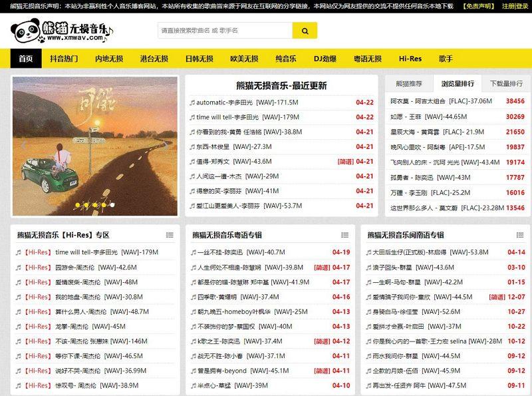Open the Hi-Res nav item
This screenshot has width=532, height=396.
click(410, 59)
